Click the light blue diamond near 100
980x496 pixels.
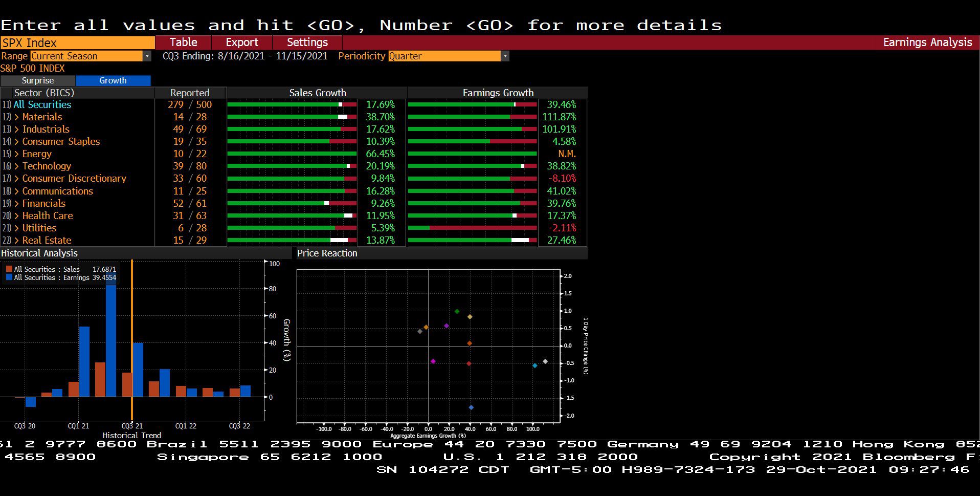[x=535, y=365]
